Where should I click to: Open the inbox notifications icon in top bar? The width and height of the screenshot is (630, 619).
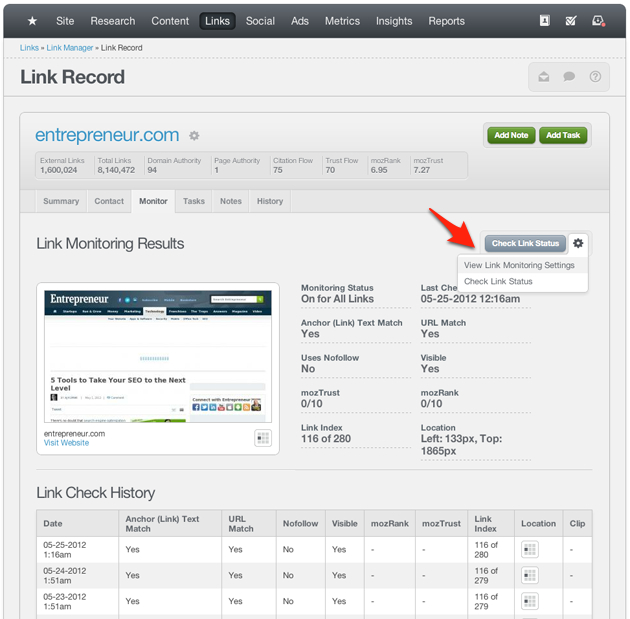coord(598,20)
